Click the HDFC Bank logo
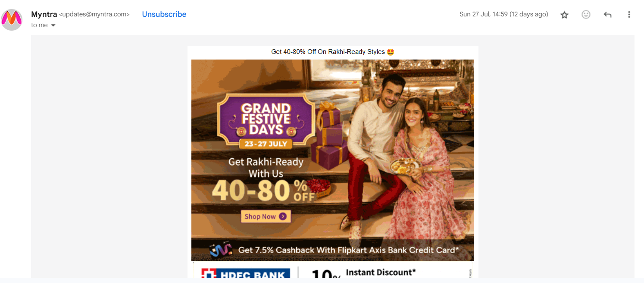Viewport: 644px width, 283px height. (246, 273)
